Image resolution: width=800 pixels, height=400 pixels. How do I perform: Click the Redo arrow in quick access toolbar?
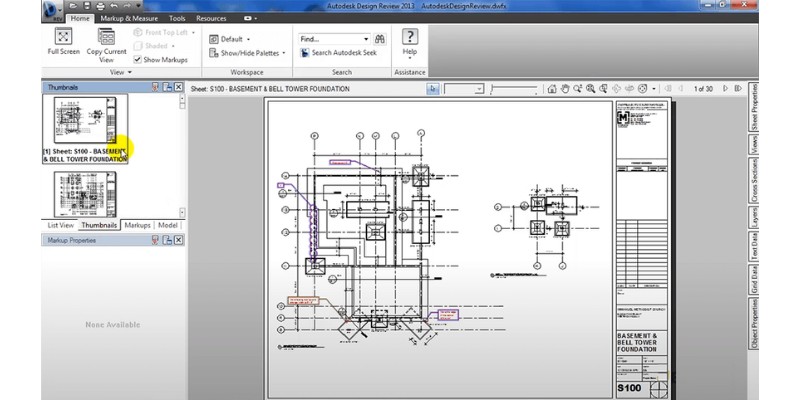127,6
